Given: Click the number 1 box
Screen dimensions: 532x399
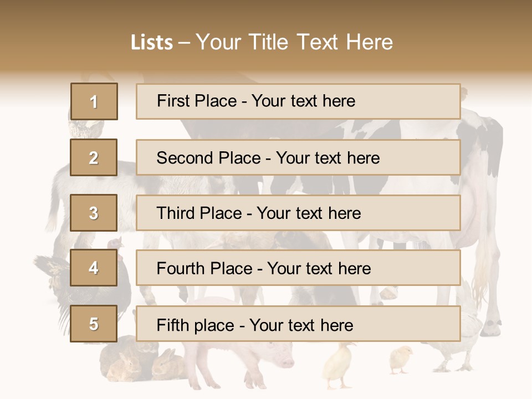Looking at the screenshot, I should [x=94, y=101].
